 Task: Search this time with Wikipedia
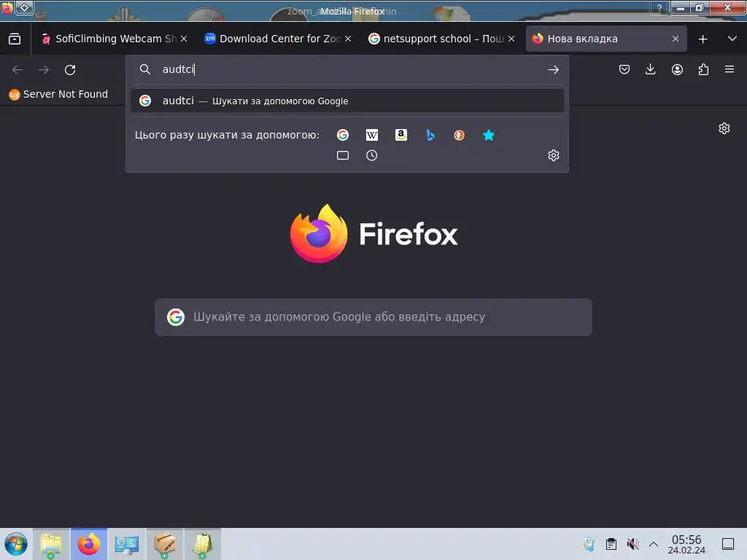[x=372, y=135]
